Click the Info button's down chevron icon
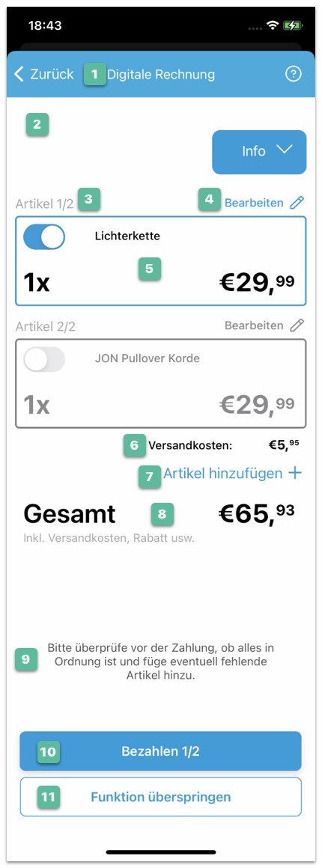322x868 pixels. (x=284, y=150)
